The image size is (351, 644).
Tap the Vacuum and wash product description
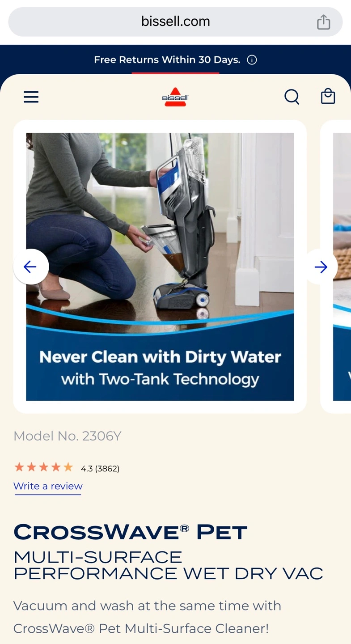[x=148, y=617]
